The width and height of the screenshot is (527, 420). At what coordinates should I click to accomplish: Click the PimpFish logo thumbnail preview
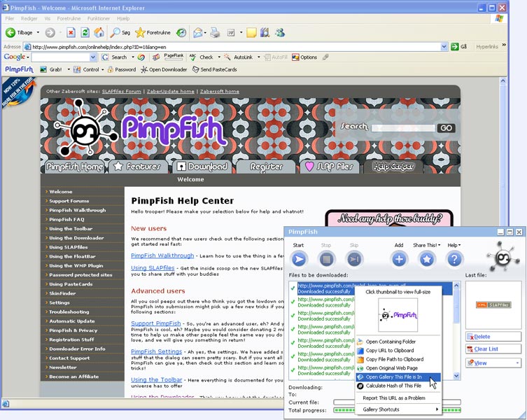tap(398, 315)
